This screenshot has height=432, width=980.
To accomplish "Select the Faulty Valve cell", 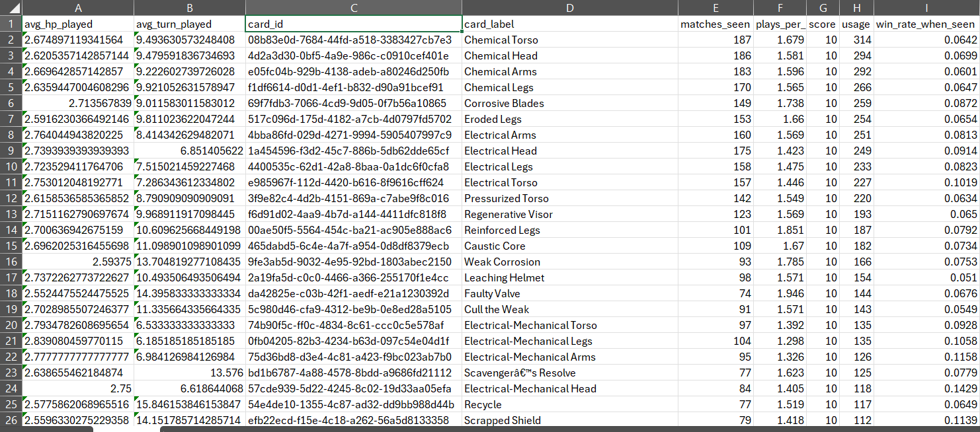I will coord(570,293).
